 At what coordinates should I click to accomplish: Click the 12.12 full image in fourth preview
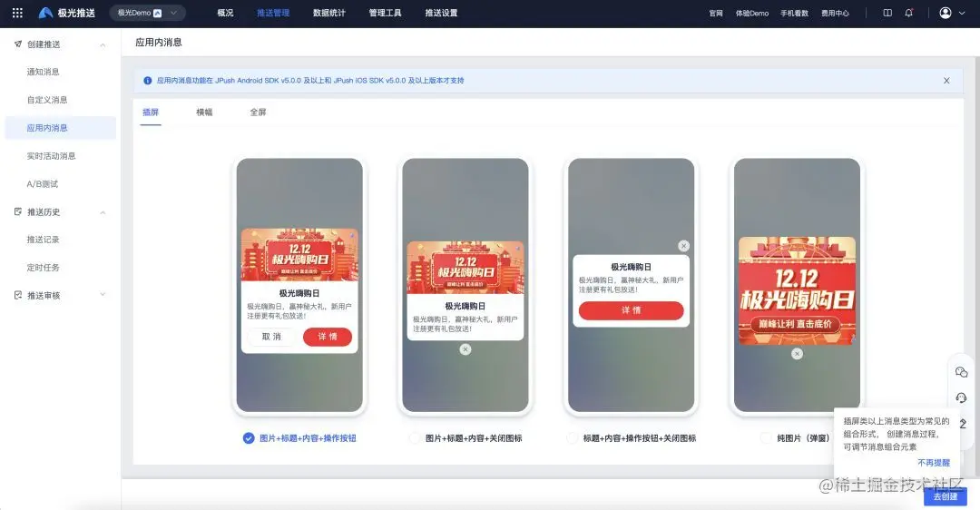797,290
